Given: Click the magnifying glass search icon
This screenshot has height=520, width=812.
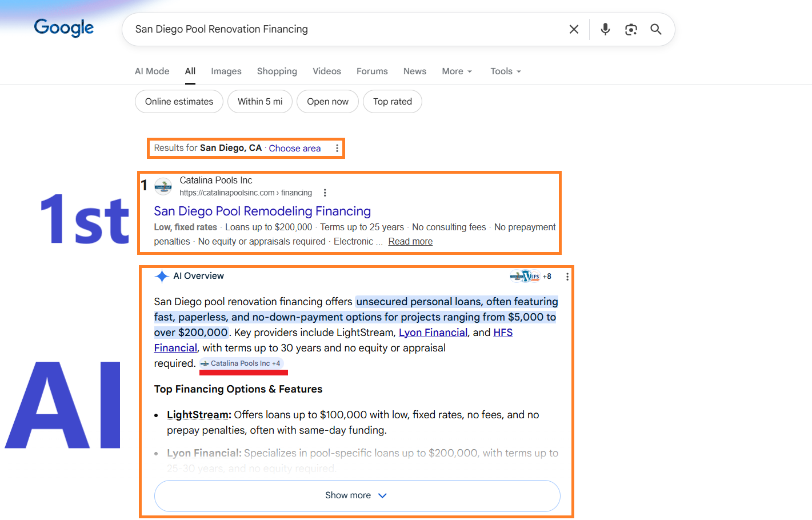Looking at the screenshot, I should (656, 29).
